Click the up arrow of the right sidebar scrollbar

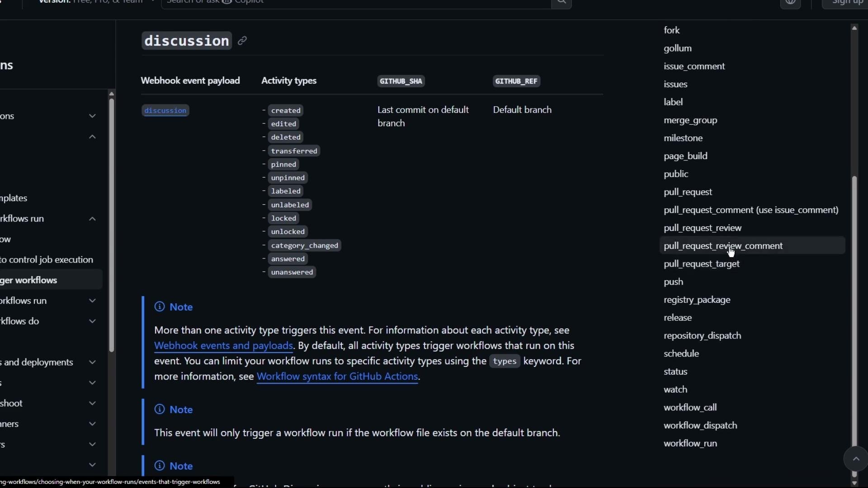854,28
